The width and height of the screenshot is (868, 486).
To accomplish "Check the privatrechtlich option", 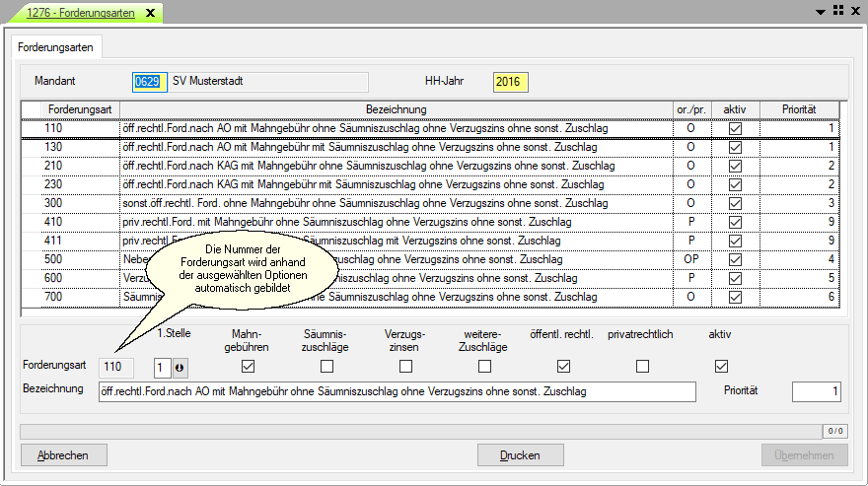I will pos(642,367).
